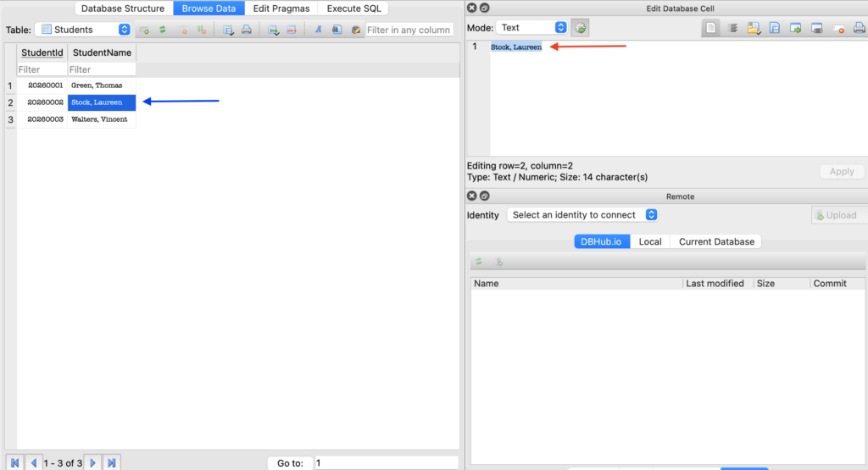Click the print table icon in browse toolbar

tap(247, 30)
